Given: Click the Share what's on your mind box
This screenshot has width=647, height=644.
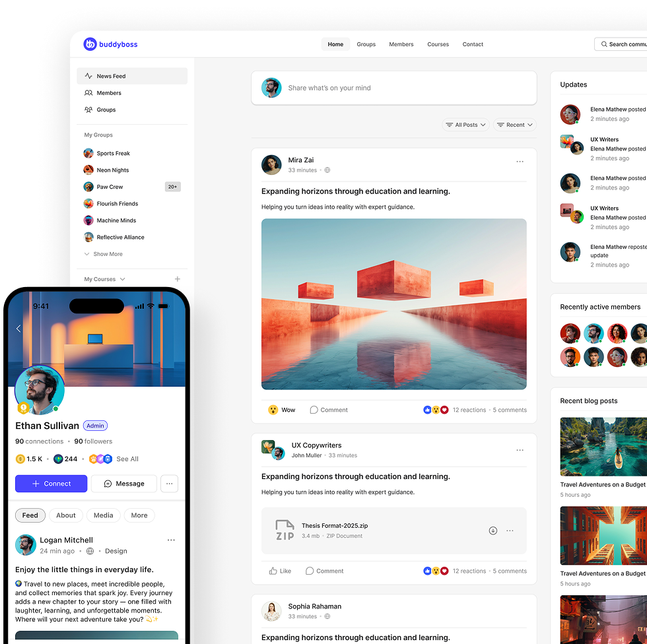Looking at the screenshot, I should coord(394,88).
